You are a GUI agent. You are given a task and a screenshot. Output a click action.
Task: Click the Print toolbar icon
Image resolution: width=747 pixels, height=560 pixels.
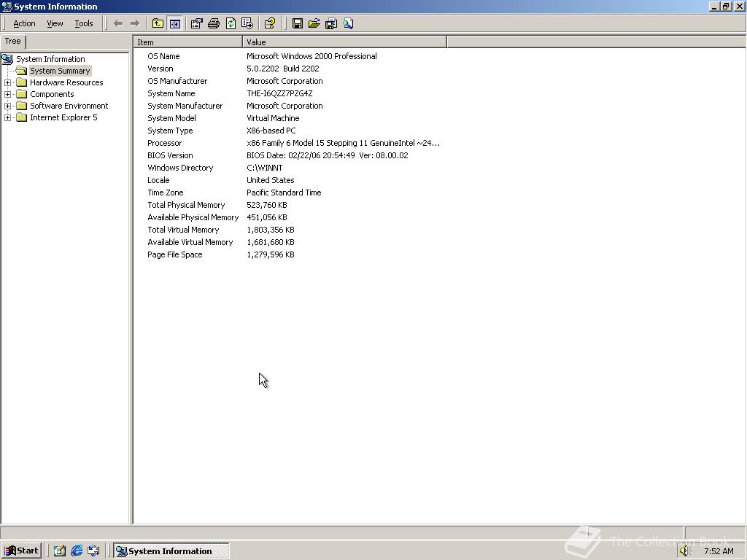[214, 23]
